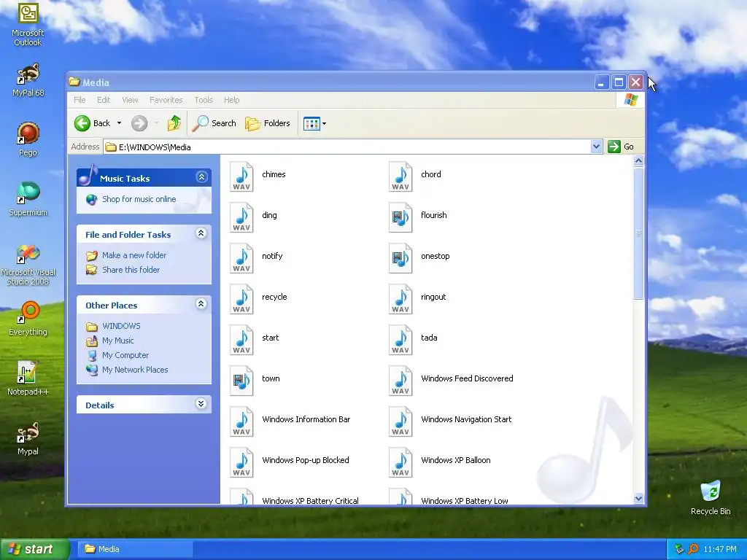Open the File menu
Screen dimensions: 747x560
(x=80, y=100)
